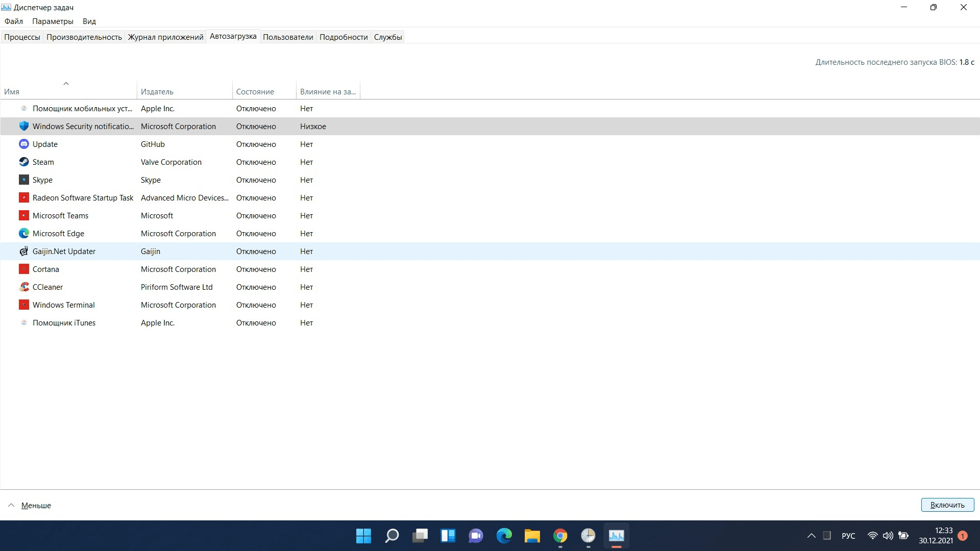Switch to the Пользователи tab
980x551 pixels.
[x=288, y=37]
